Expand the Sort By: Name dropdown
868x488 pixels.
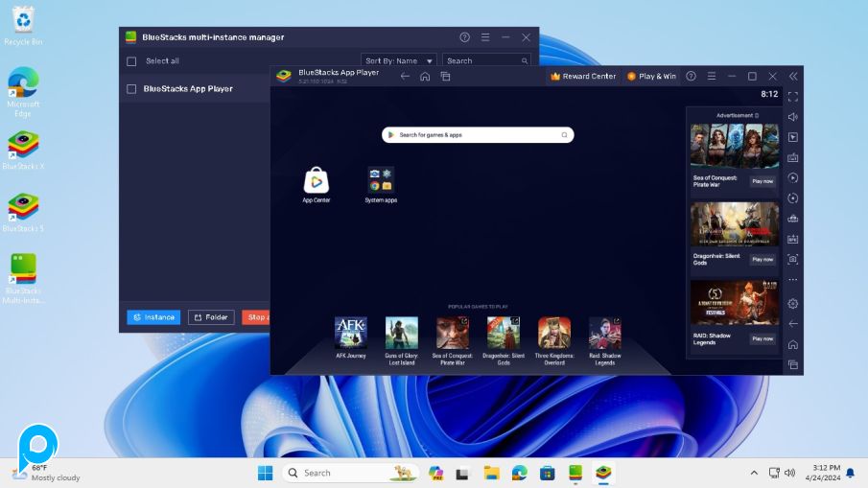[x=399, y=61]
